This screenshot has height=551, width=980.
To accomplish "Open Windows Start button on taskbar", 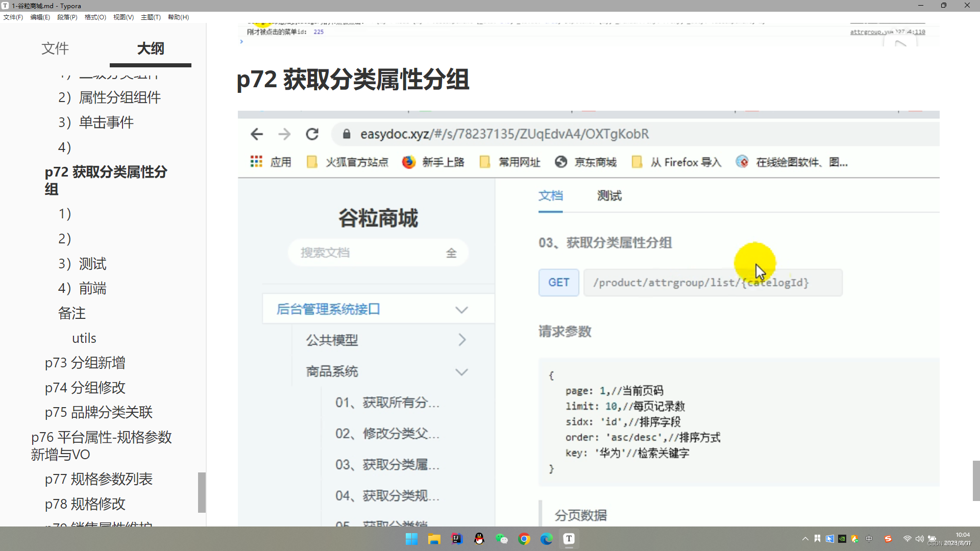I will (411, 539).
